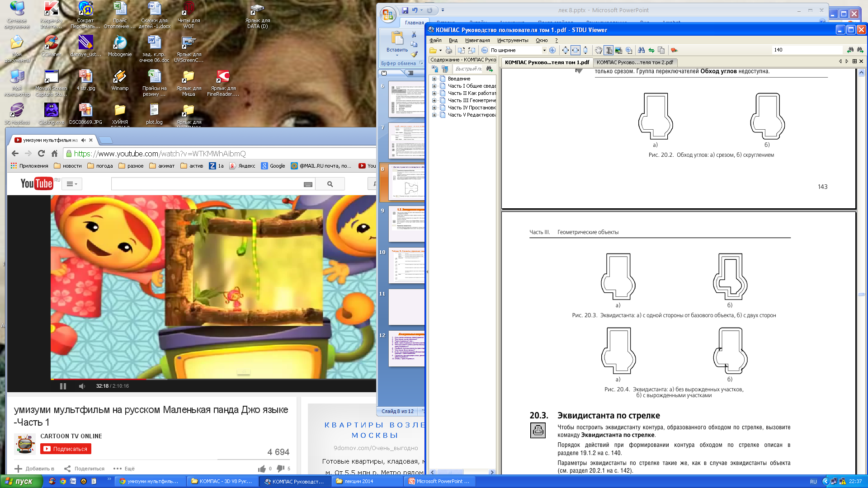Open the dropdown arrow beside open-file icon
The image size is (868, 488).
coord(440,50)
